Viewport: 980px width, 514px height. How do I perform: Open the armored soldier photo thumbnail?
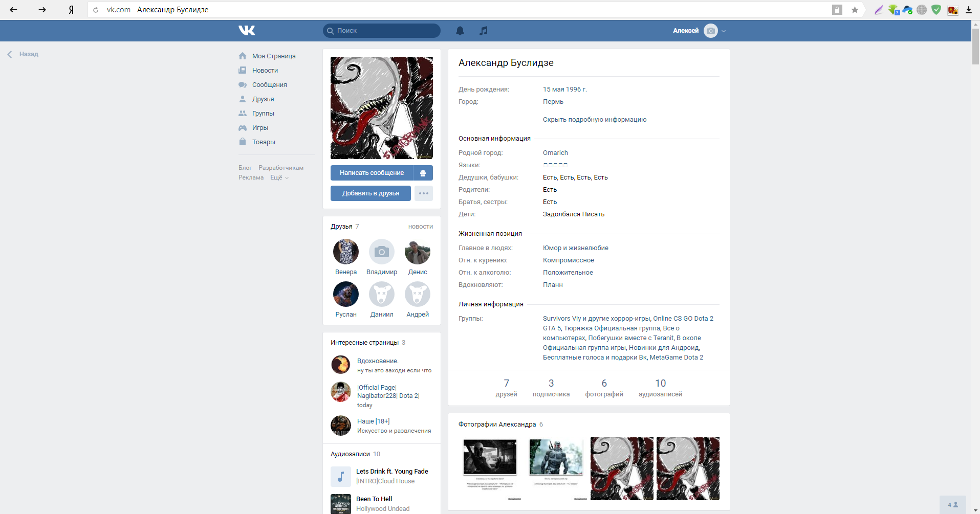pos(556,468)
